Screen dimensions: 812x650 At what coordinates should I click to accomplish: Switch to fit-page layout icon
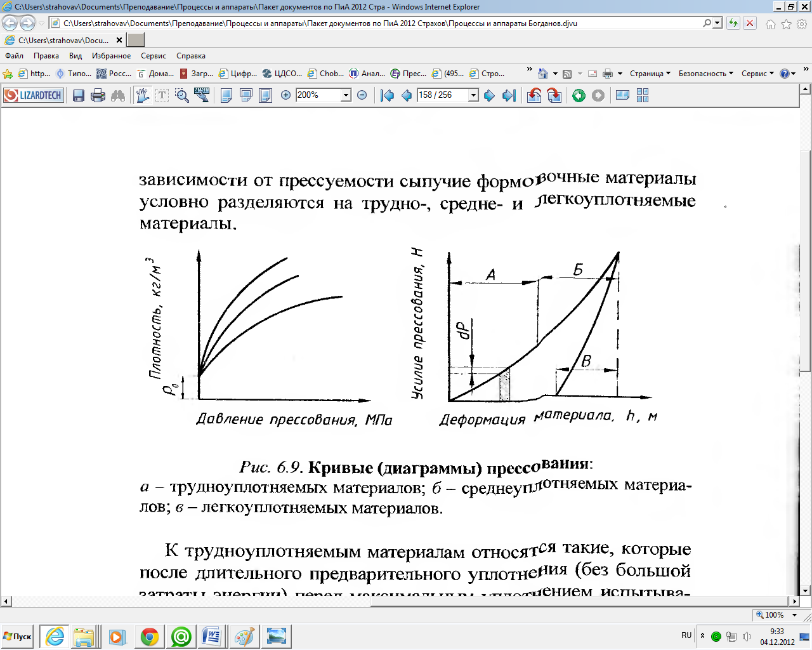[x=266, y=95]
